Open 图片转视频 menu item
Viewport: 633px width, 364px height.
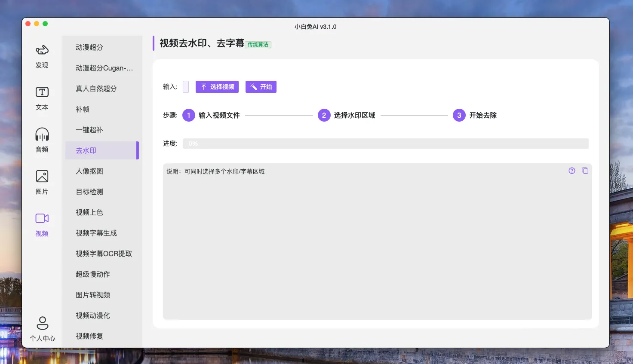tap(102, 295)
